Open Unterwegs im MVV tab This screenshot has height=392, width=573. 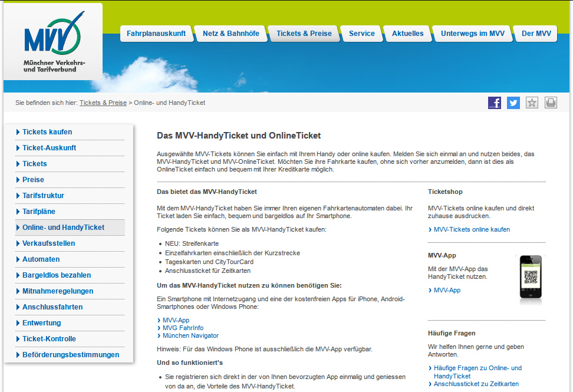point(473,34)
